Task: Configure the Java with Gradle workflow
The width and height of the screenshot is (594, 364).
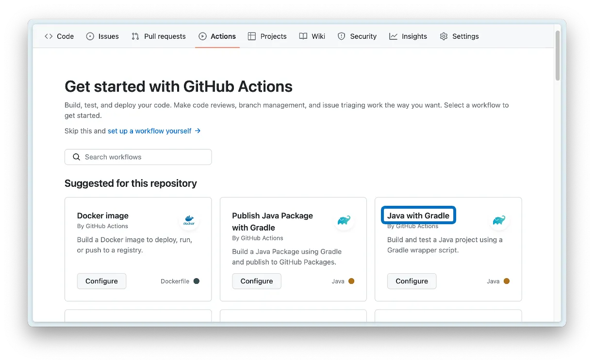Action: click(412, 281)
